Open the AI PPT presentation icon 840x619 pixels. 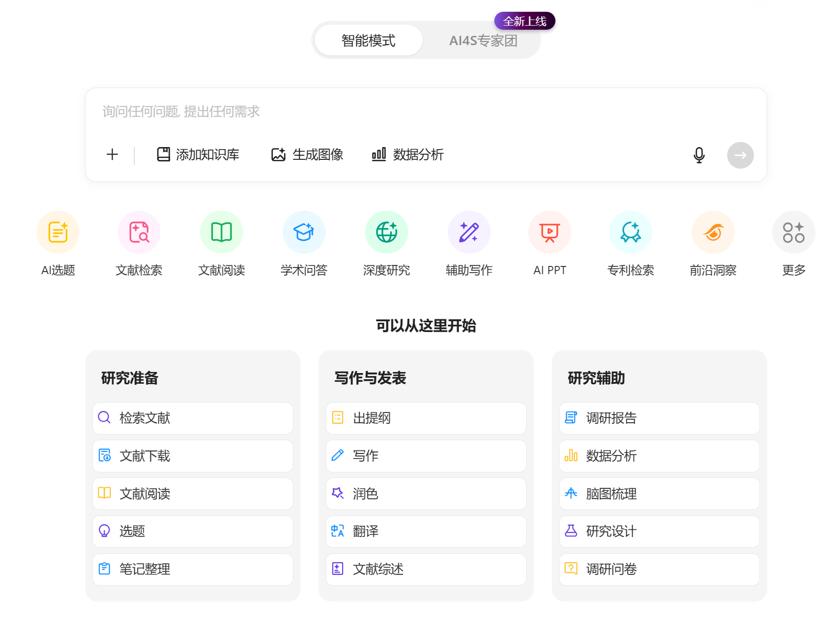coord(550,232)
